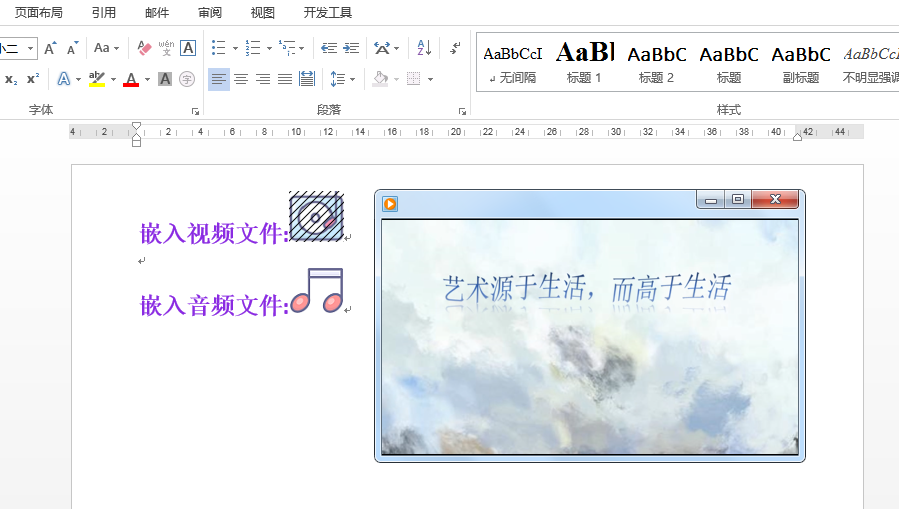Image resolution: width=899 pixels, height=509 pixels.
Task: Click the right indent marker on ruler
Action: point(797,136)
